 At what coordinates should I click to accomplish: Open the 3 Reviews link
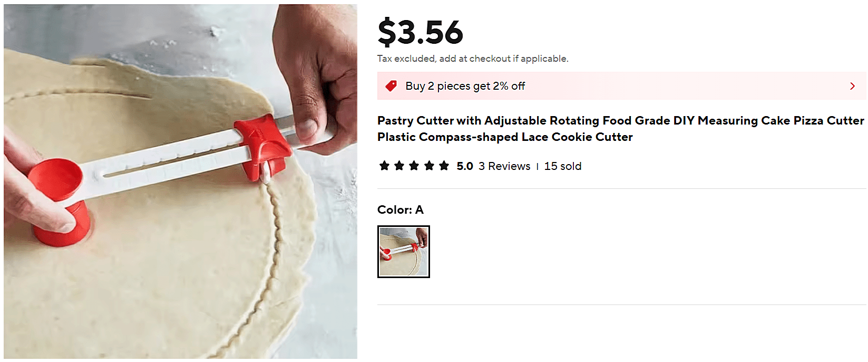(504, 166)
